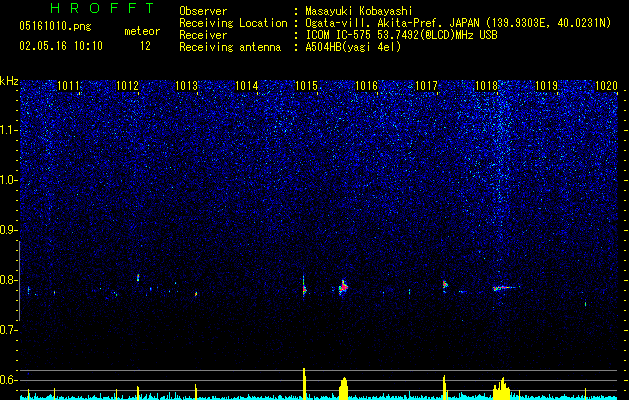The image size is (629, 400).
Task: Click the grey vertical range bar on left
Action: (x=19, y=281)
